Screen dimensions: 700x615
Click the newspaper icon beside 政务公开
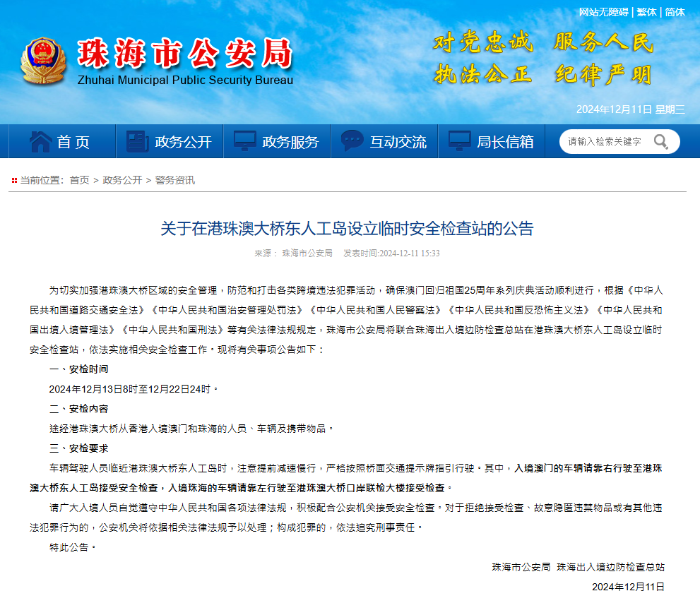coord(137,141)
